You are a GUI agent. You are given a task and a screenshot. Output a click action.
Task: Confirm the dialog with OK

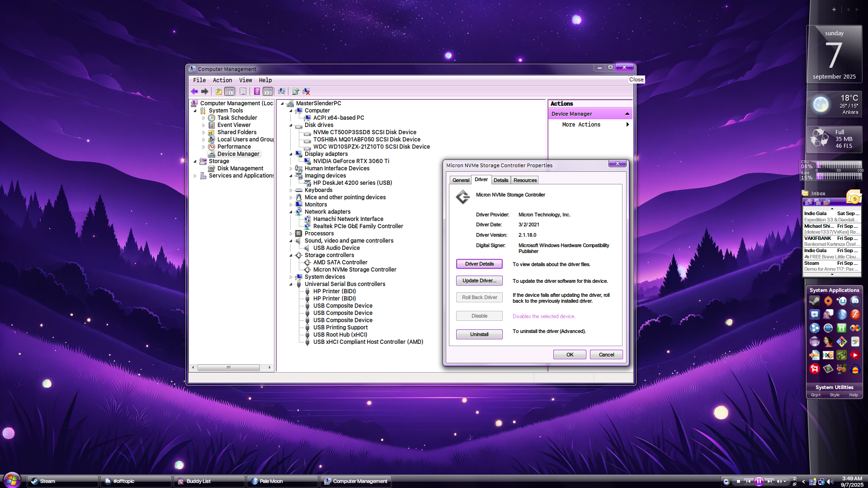pos(570,355)
